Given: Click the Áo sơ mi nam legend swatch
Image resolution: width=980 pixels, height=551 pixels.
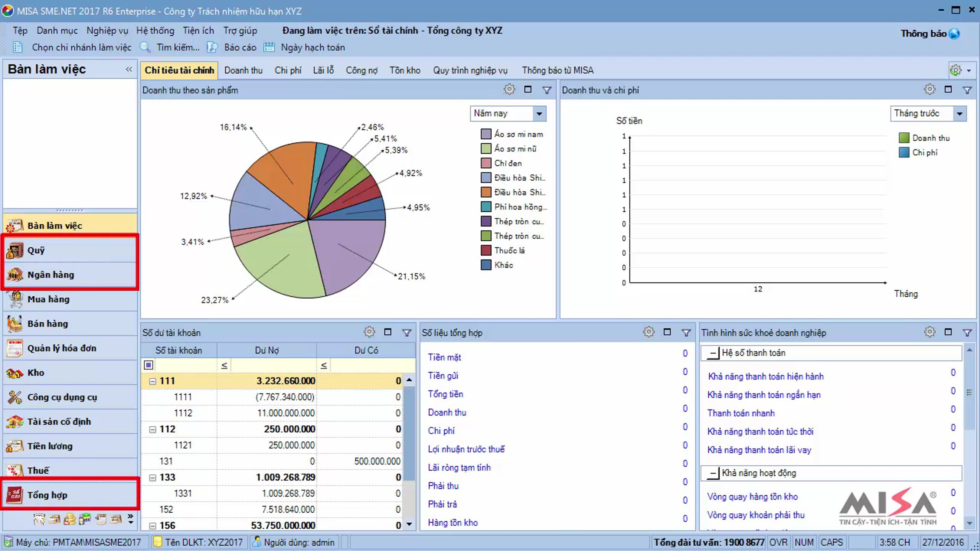Looking at the screenshot, I should pyautogui.click(x=486, y=134).
